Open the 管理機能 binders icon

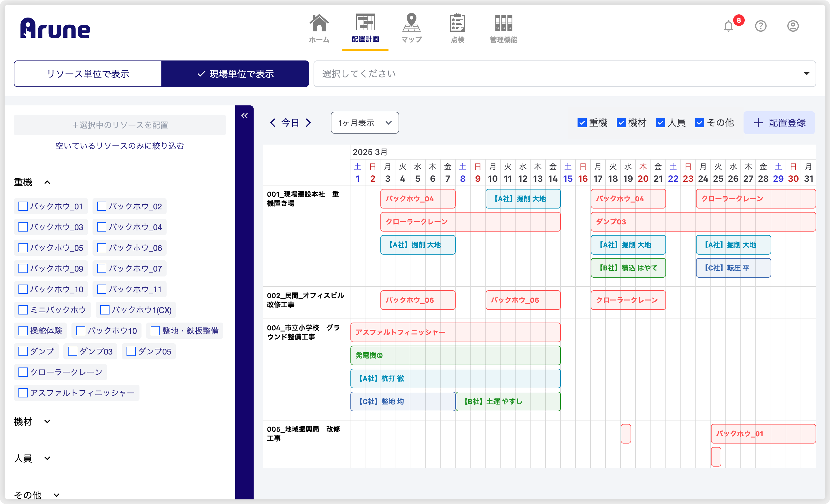tap(503, 23)
